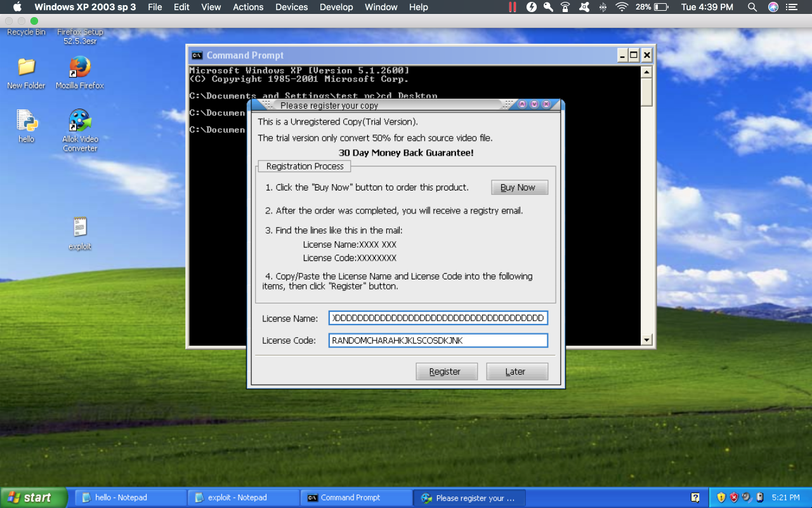Open the Window menu
This screenshot has height=508, width=812.
(381, 7)
